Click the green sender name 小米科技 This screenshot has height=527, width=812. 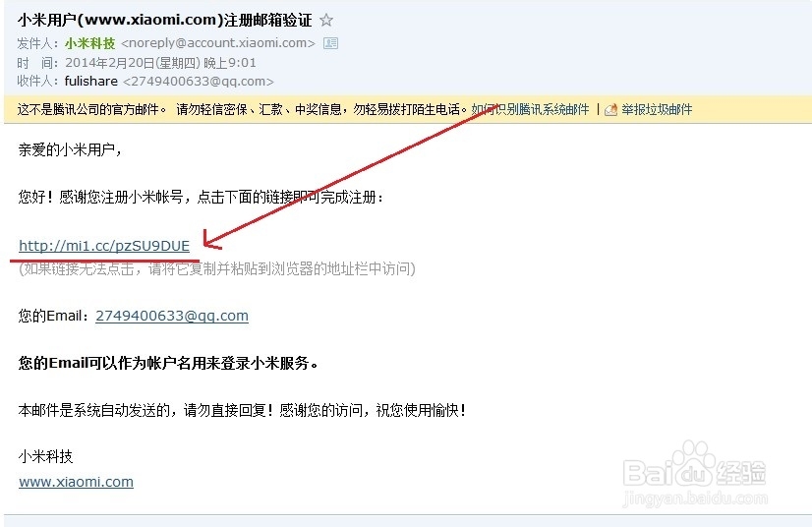tap(90, 43)
